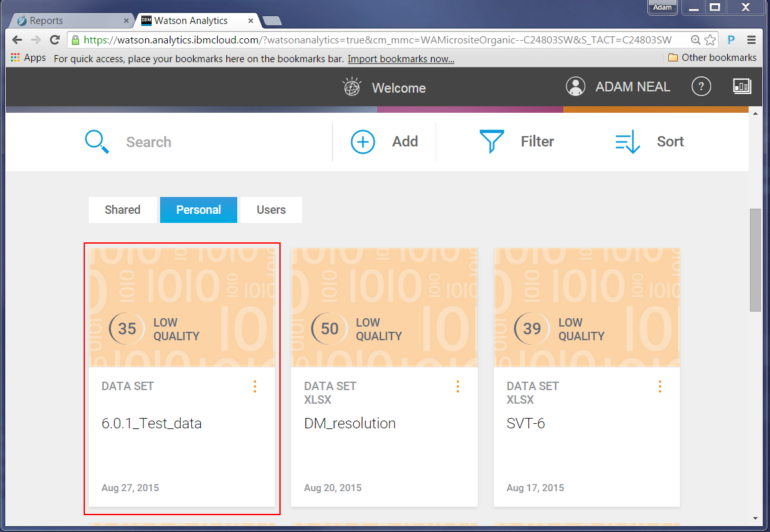The height and width of the screenshot is (532, 770).
Task: Click the ADAM NEAL user name
Action: [633, 87]
